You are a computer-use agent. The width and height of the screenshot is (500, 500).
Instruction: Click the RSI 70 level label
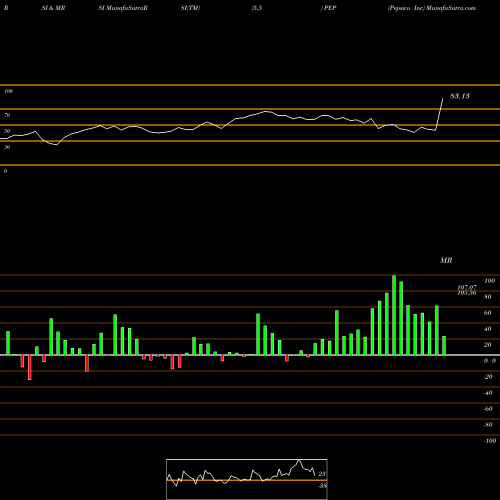pos(7,115)
